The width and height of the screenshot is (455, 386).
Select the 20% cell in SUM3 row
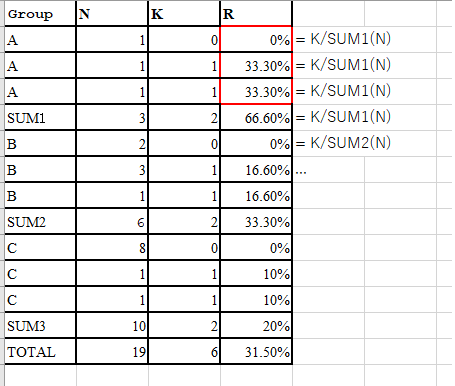tap(256, 326)
